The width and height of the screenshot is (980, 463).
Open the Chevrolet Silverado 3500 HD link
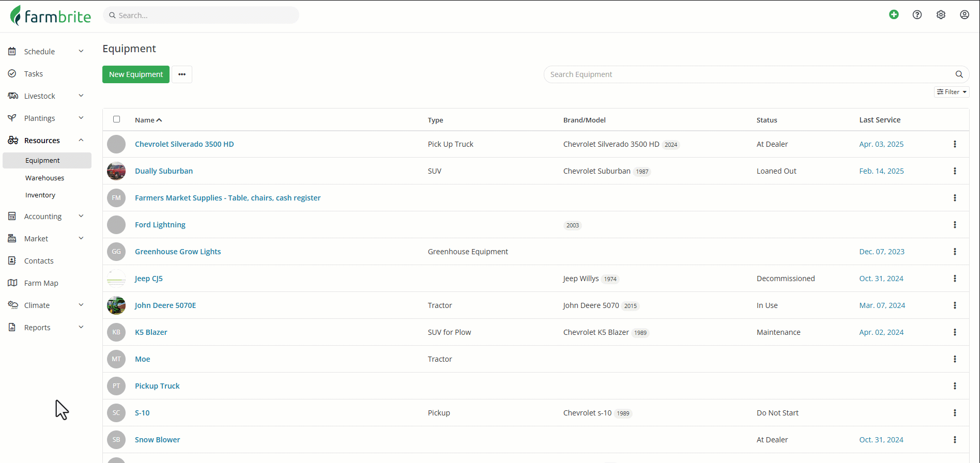point(185,144)
